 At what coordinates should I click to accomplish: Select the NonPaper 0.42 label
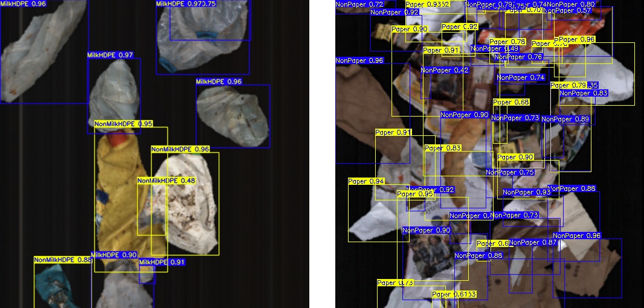point(444,71)
